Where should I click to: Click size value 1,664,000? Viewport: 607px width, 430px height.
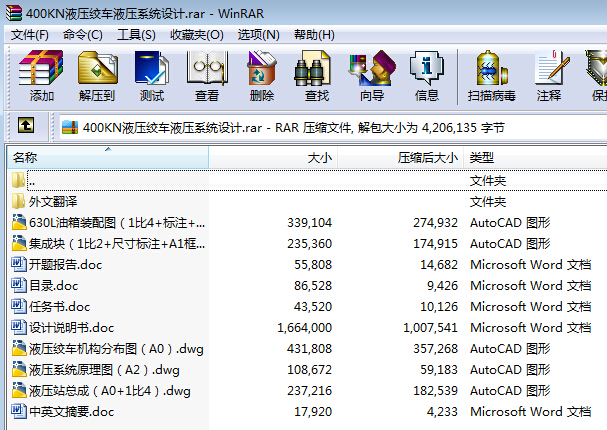pyautogui.click(x=304, y=328)
